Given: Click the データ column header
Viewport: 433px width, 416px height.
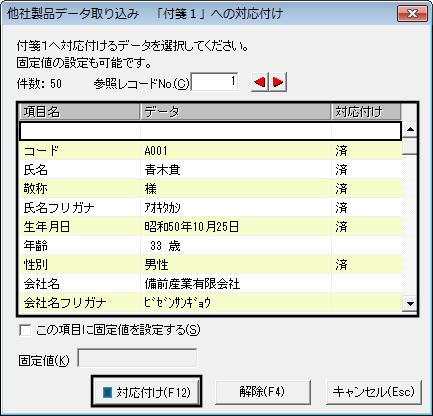Looking at the screenshot, I should pyautogui.click(x=236, y=112).
